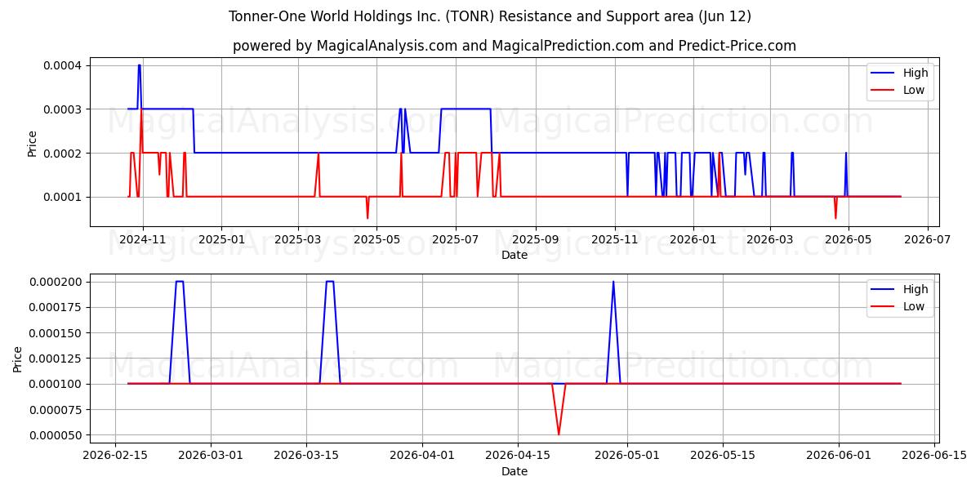This screenshot has width=980, height=490.
Task: Click the 2026-03 x-axis tick label
Action: [x=769, y=239]
